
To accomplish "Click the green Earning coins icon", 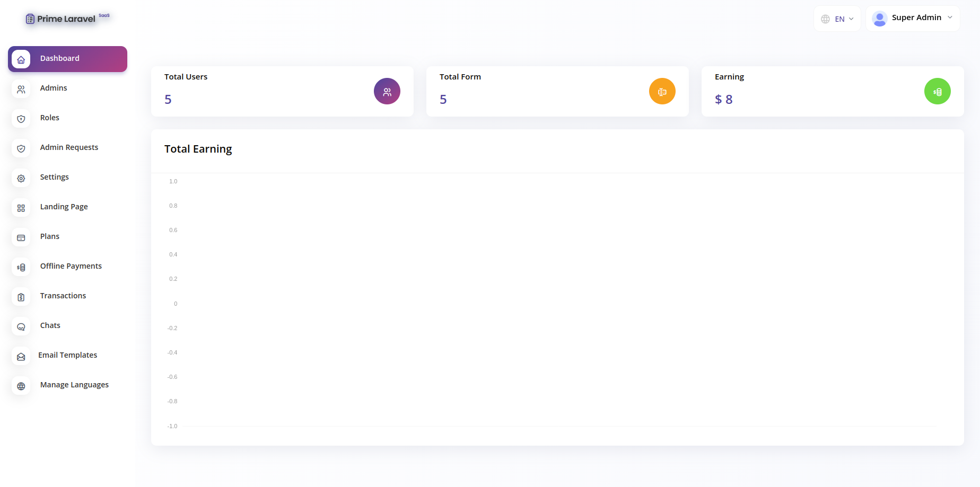I will (x=938, y=91).
